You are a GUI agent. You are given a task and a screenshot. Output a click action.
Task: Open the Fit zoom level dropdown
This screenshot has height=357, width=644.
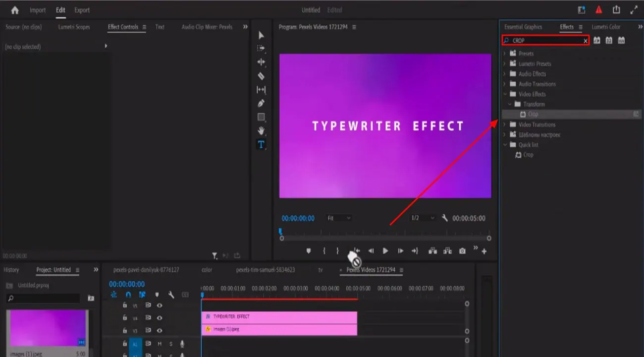[339, 218]
